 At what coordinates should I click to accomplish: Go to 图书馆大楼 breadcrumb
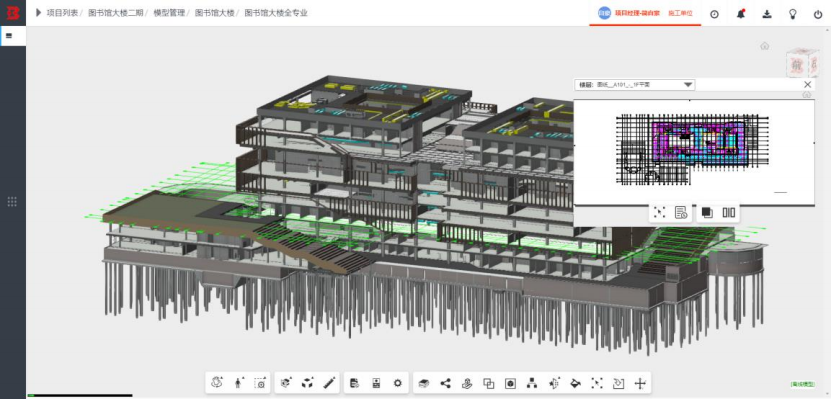215,13
